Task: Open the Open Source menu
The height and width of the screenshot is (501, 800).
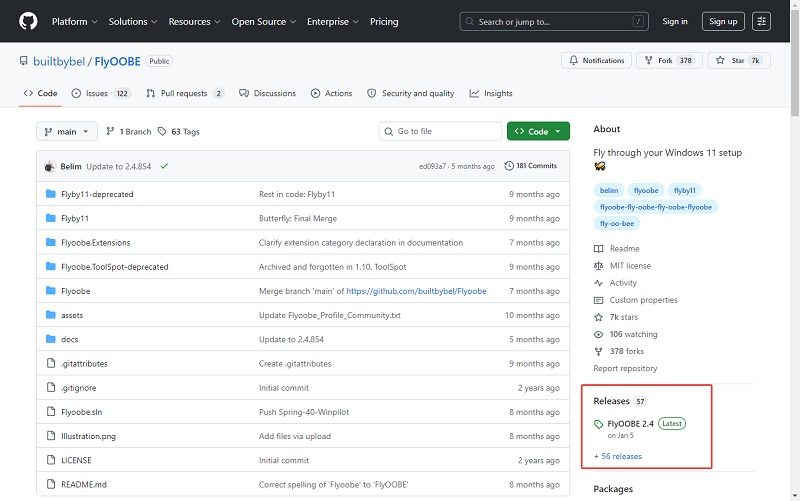Action: pyautogui.click(x=264, y=21)
